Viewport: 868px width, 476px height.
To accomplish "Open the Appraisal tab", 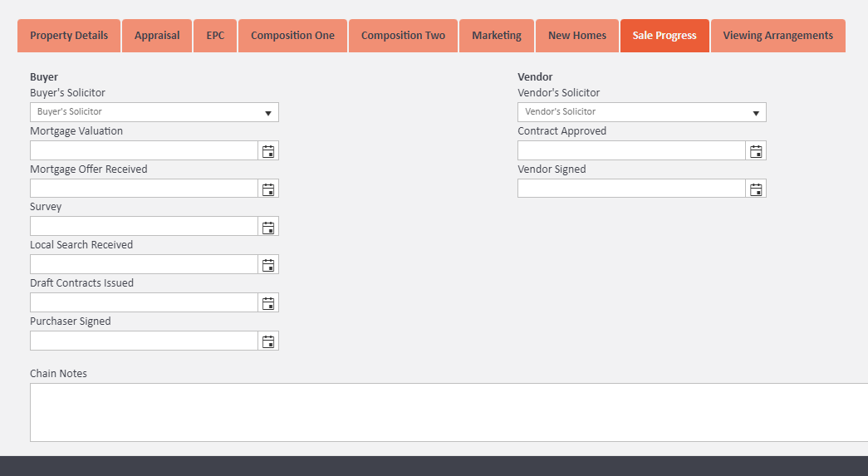I will coord(157,36).
